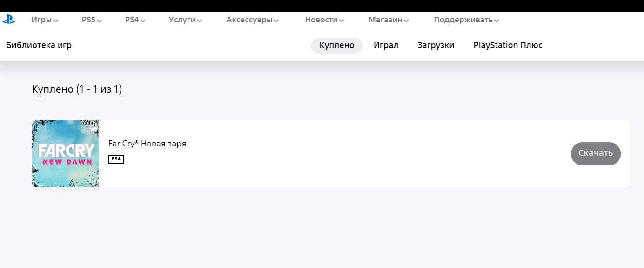The width and height of the screenshot is (644, 268).
Task: Click the PS4 platform badge under game title
Action: coord(116,159)
